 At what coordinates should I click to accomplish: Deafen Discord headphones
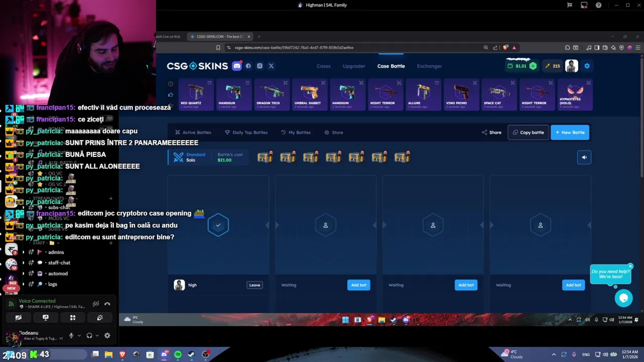click(89, 335)
